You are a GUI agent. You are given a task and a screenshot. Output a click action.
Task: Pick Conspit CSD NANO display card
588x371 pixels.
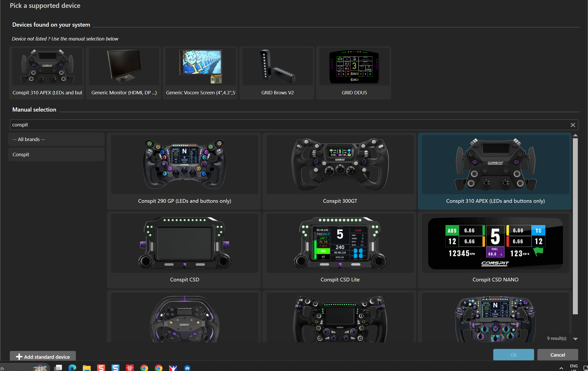tap(495, 250)
